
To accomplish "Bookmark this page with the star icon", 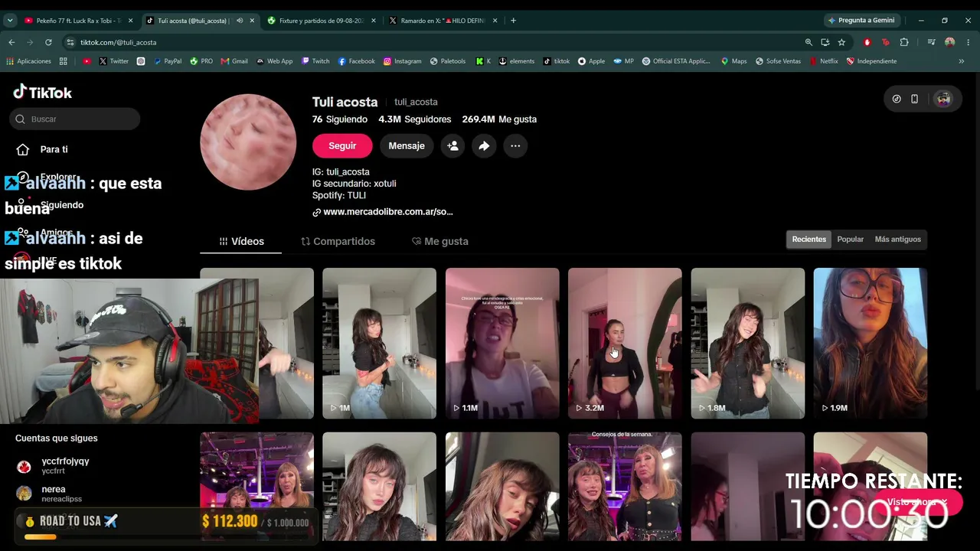I will coord(841,42).
